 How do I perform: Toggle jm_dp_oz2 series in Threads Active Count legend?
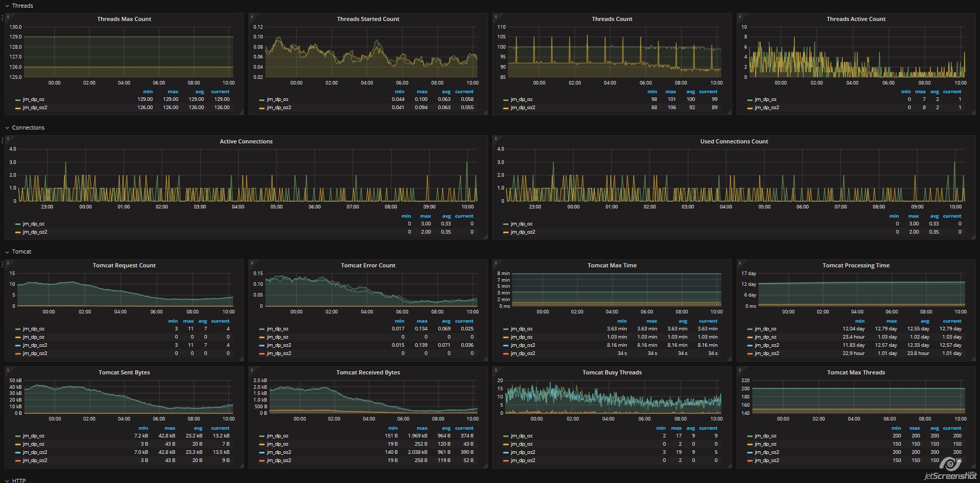767,108
